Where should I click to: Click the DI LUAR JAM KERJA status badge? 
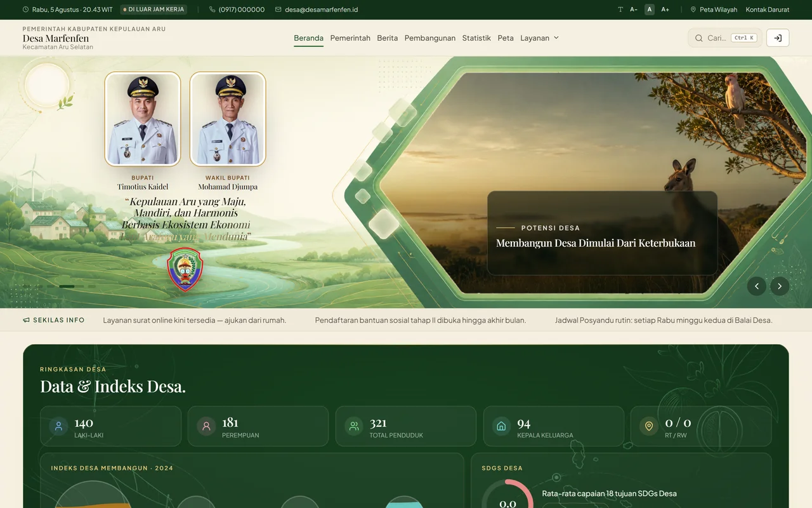(154, 10)
